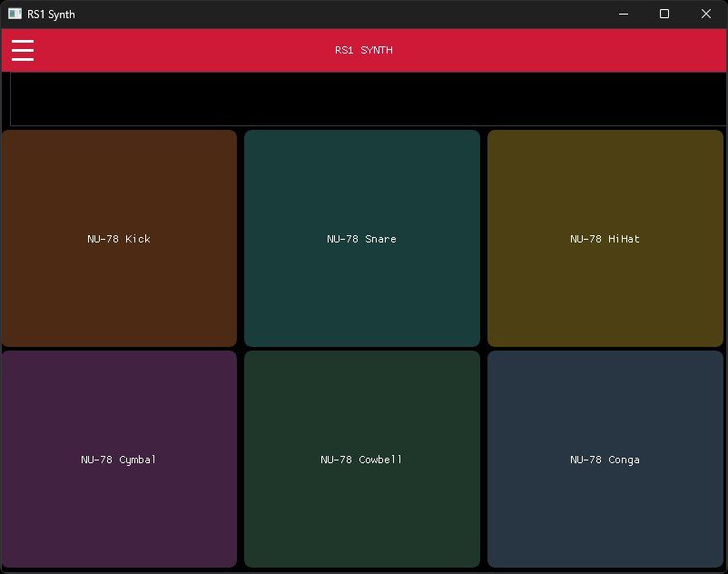Trigger the NU-78 Conga pad
The image size is (728, 574).
pyautogui.click(x=605, y=459)
